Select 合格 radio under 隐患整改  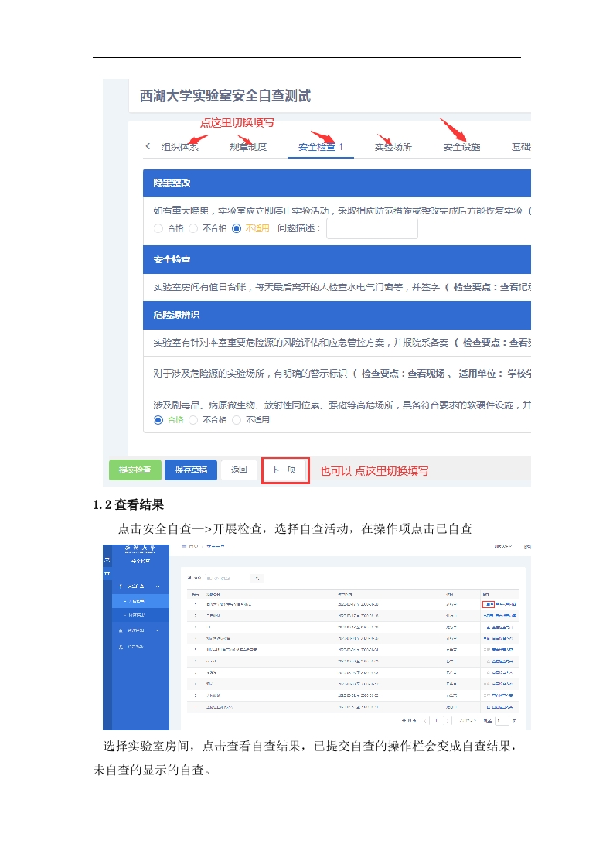pos(158,228)
